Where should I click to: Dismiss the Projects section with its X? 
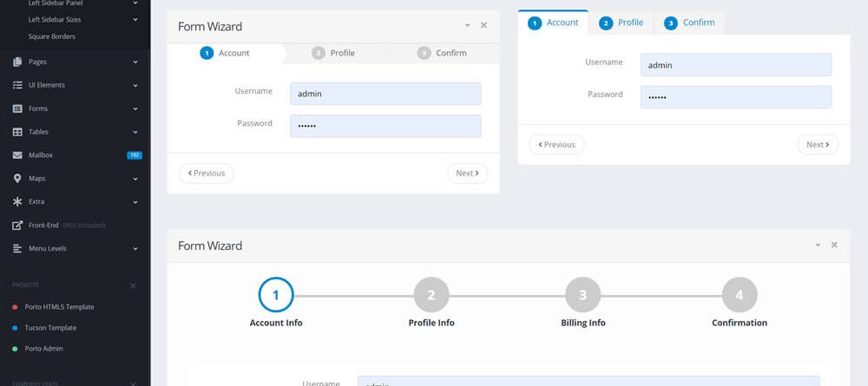click(133, 285)
